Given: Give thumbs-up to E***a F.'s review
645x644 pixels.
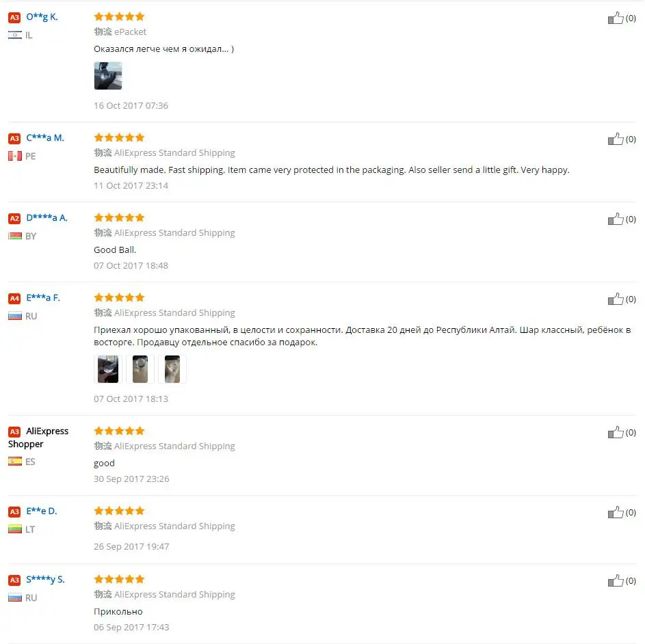Looking at the screenshot, I should pyautogui.click(x=616, y=299).
